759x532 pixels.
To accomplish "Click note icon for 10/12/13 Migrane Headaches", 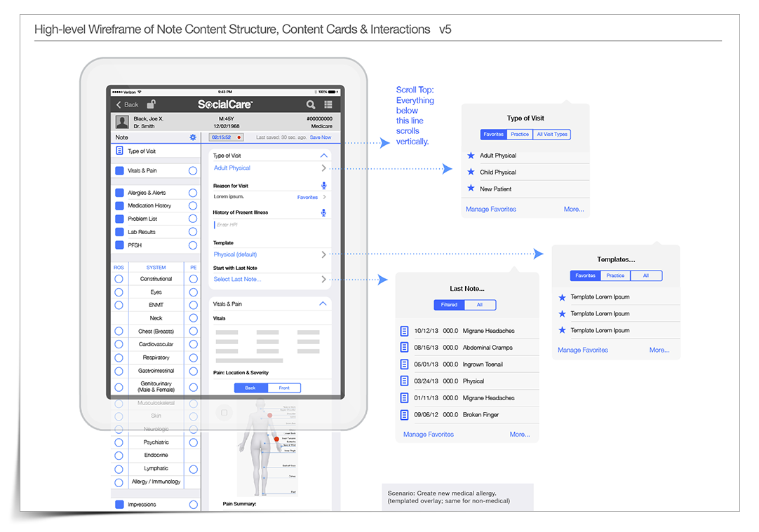I will [404, 331].
